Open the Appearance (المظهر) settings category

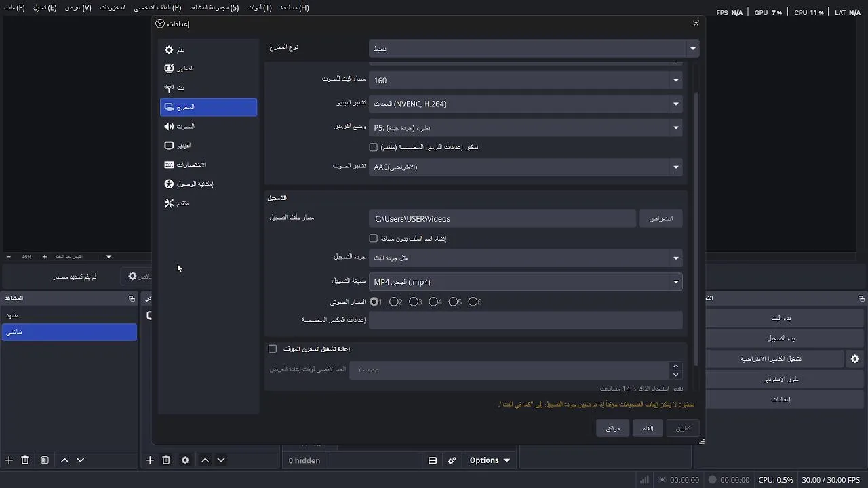(208, 68)
